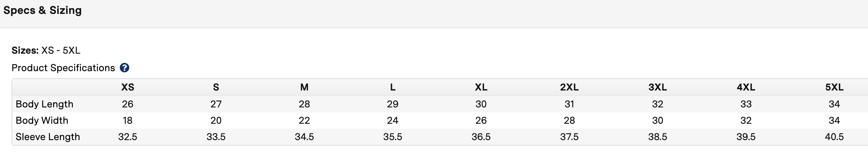Click Body Width value 24 for L
Screen dimensions: 868x157
pos(393,120)
